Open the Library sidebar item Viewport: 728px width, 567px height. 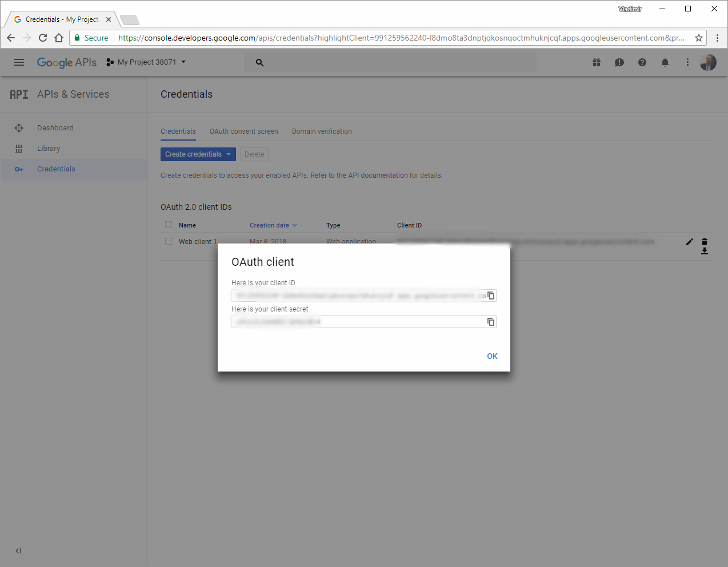(73, 149)
